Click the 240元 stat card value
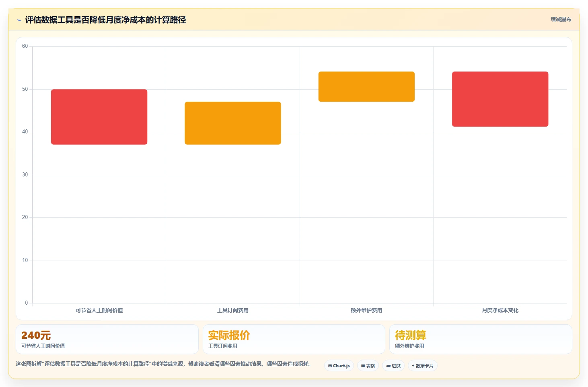 pos(36,335)
